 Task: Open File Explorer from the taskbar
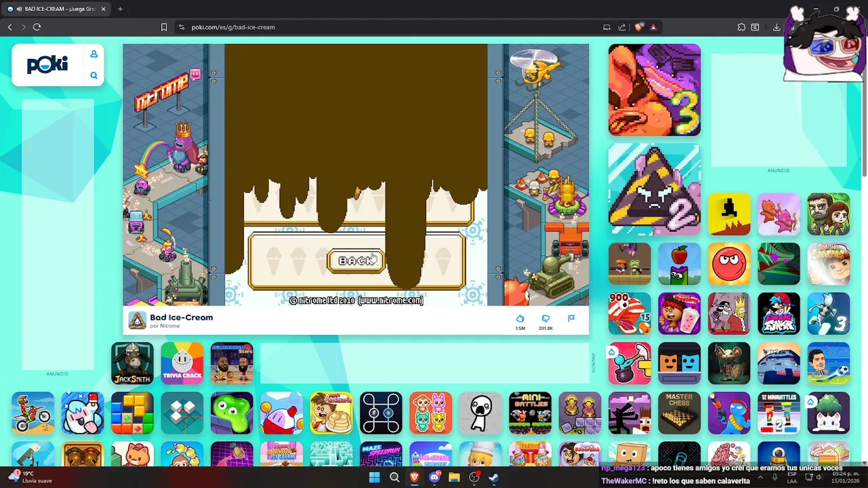click(454, 477)
